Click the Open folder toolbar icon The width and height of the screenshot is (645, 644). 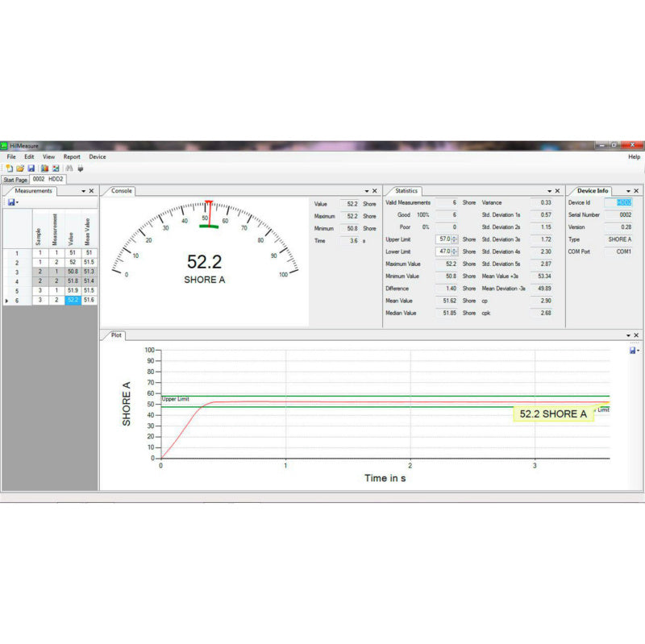click(x=20, y=168)
